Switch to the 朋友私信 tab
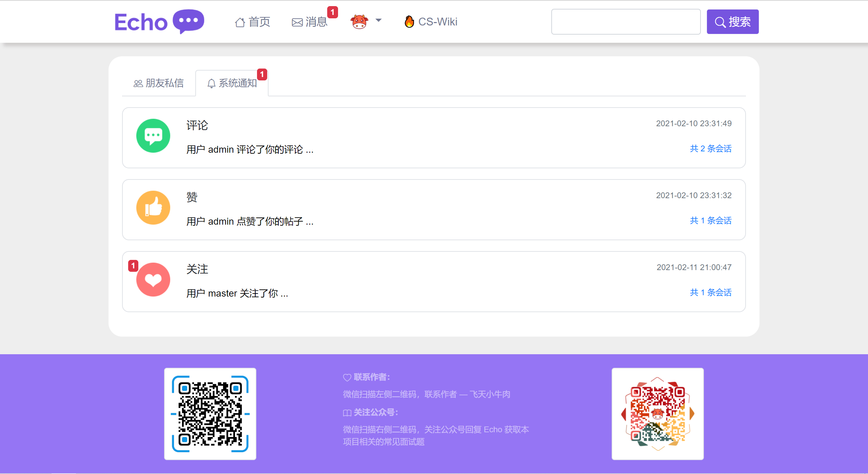The width and height of the screenshot is (868, 474). click(x=159, y=83)
